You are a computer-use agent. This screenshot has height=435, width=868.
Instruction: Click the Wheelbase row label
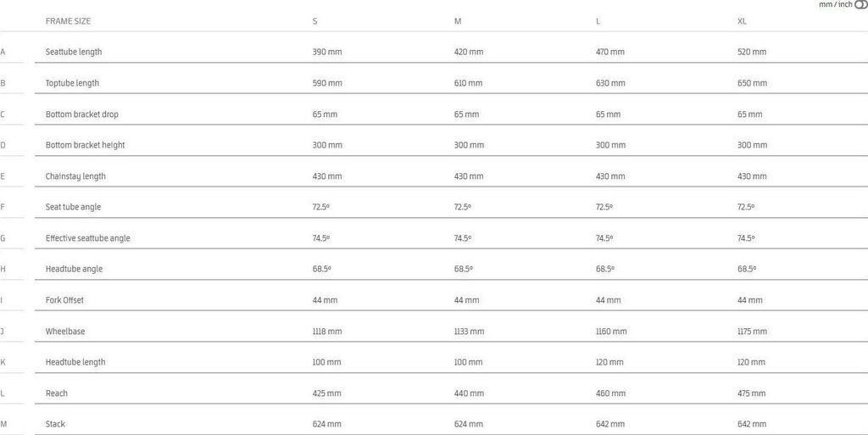pyautogui.click(x=65, y=332)
